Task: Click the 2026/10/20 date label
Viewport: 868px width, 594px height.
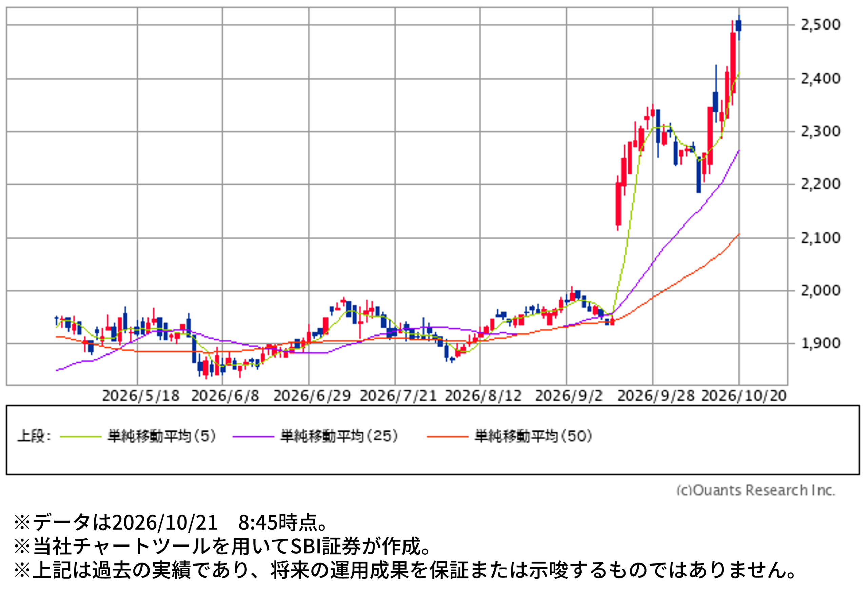Action: [x=744, y=396]
